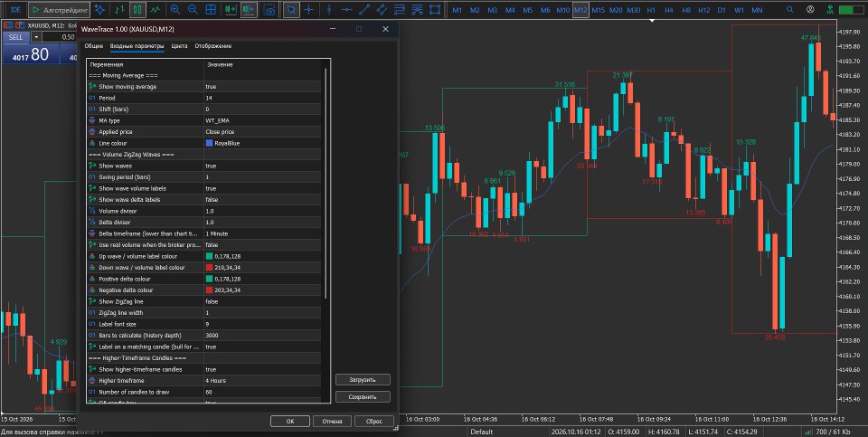This screenshot has width=868, height=437.
Task: Toggle Show wave volume labels value
Action: [x=262, y=188]
